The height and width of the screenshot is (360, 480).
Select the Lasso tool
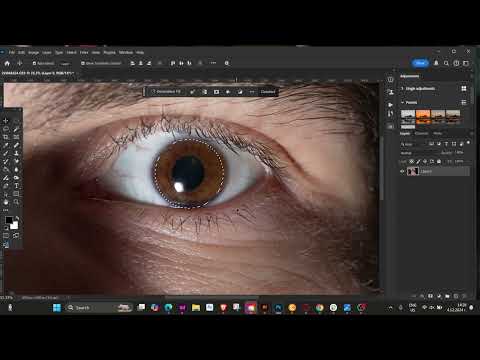tap(6, 129)
